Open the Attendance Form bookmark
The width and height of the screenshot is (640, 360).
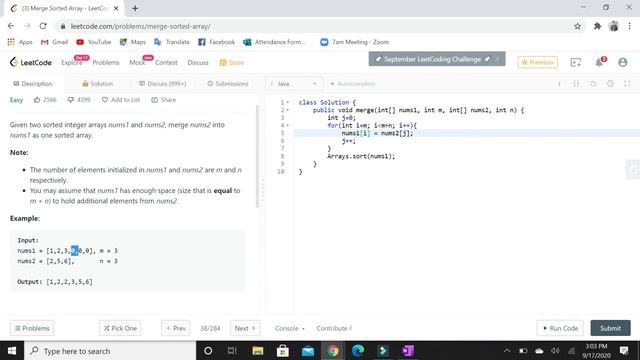274,42
